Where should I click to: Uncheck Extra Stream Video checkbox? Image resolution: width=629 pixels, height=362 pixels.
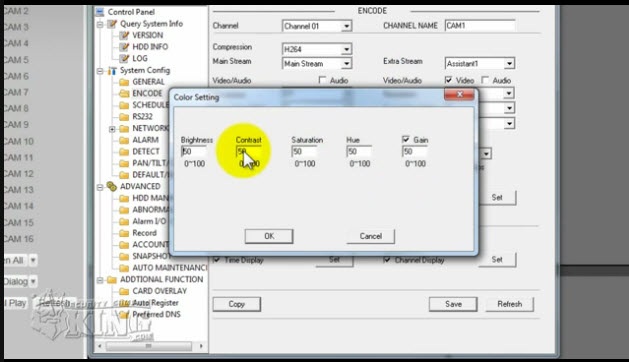pos(448,80)
